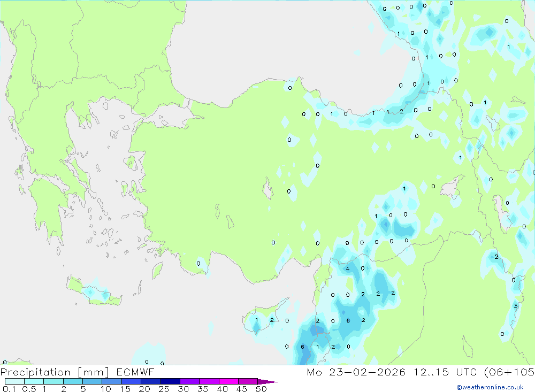Click the 30–35 mm purple legend box
The width and height of the screenshot is (535, 392).
189,381
